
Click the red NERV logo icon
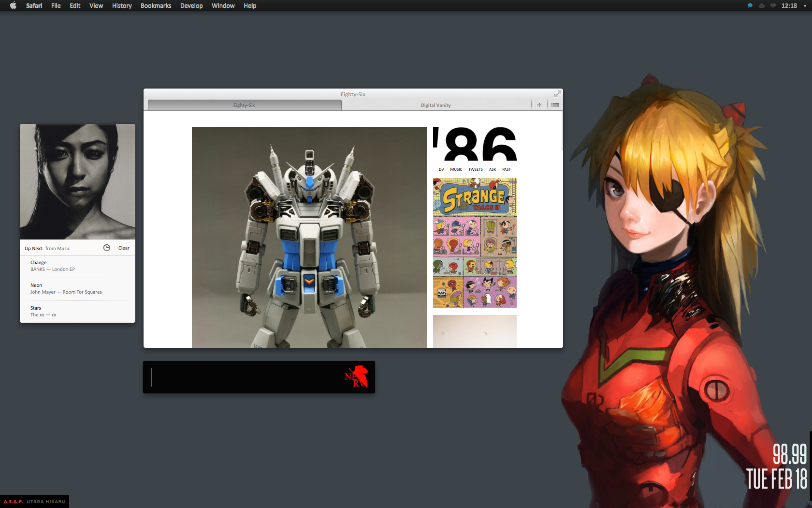pos(357,376)
